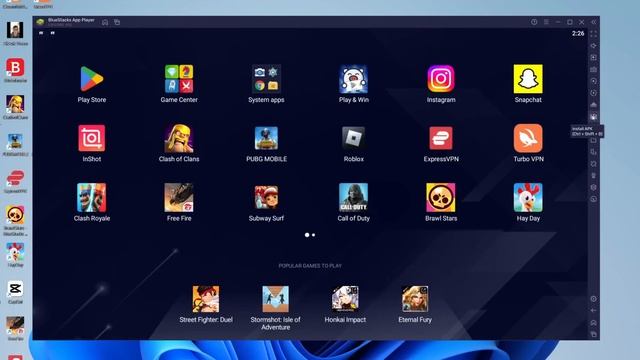Select the Hay Day desktop shortcut
The height and width of the screenshot is (360, 640).
(x=15, y=252)
